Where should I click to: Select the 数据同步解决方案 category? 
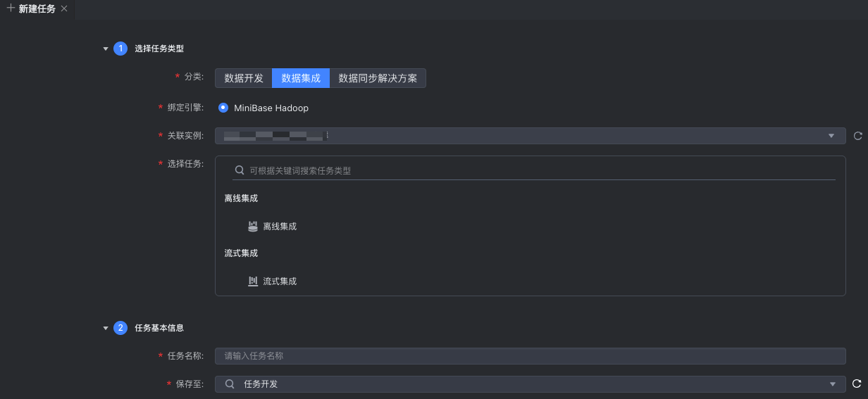coord(378,78)
